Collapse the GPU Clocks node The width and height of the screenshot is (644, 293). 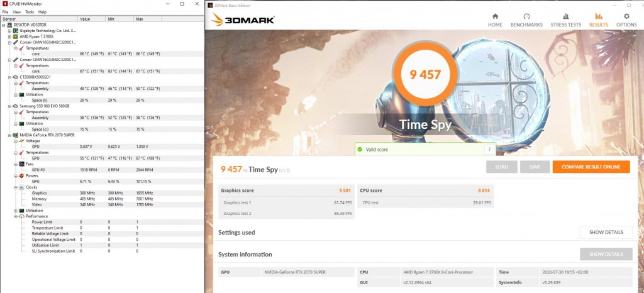coord(16,187)
